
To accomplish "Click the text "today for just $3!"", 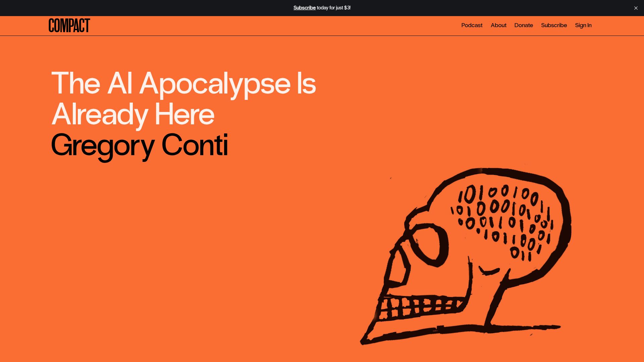I will pyautogui.click(x=334, y=8).
